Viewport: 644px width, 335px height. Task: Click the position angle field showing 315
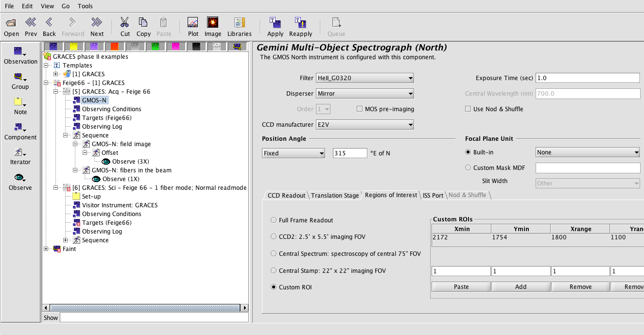(x=350, y=153)
